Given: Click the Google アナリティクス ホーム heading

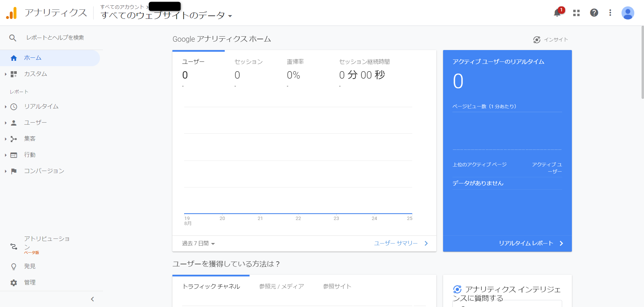Looking at the screenshot, I should coord(222,39).
